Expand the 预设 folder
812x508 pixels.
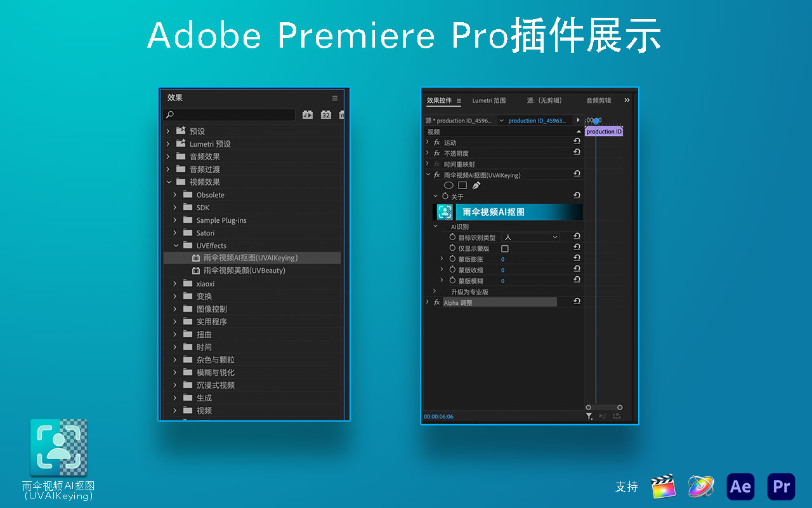(x=168, y=131)
